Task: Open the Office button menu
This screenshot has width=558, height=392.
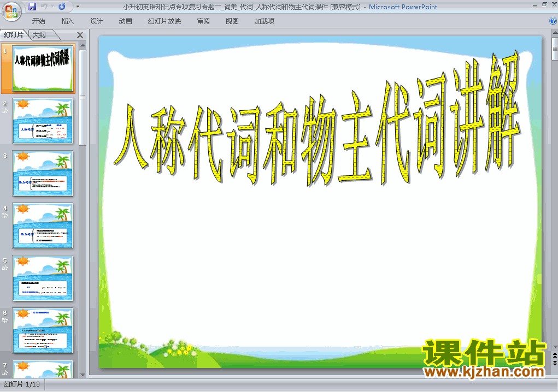Action: [11, 11]
